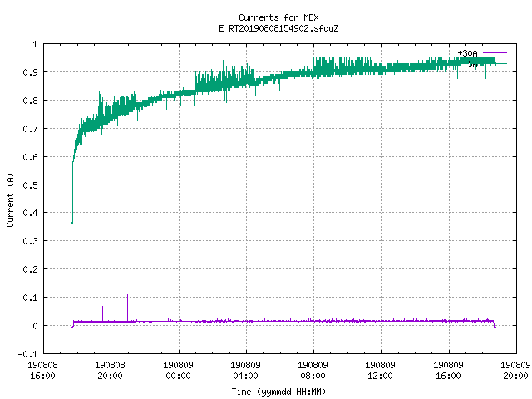Viewport: 532px width, 399px height.
Task: Click the '+30A' legend label
Action: point(467,53)
